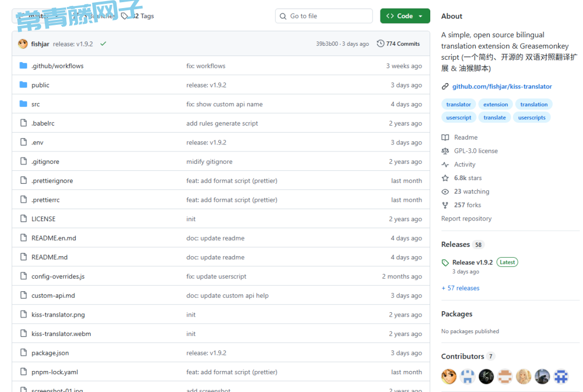Screen dimensions: 583x392
Task: Click the forks fork icon
Action: tap(445, 205)
